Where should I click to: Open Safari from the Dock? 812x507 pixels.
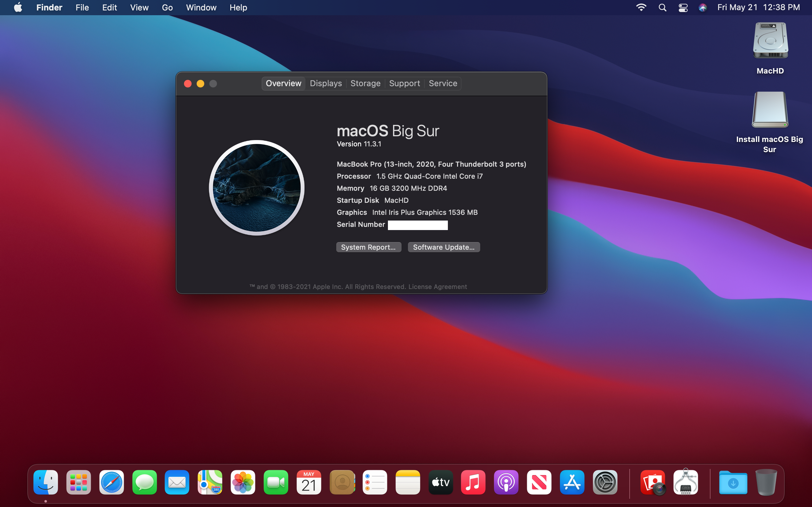(x=111, y=482)
